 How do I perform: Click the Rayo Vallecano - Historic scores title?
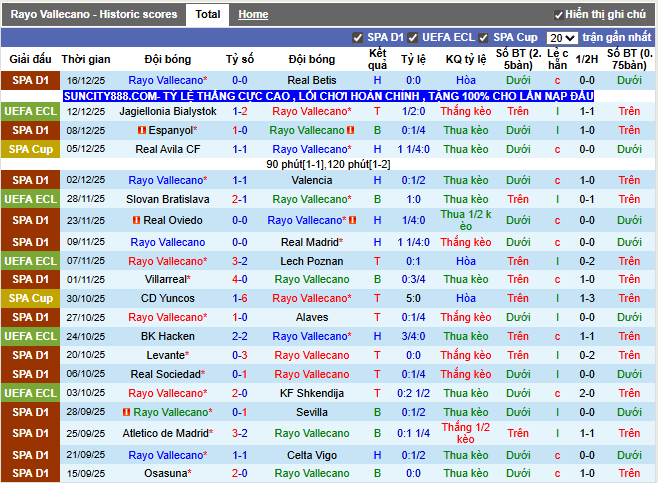94,14
